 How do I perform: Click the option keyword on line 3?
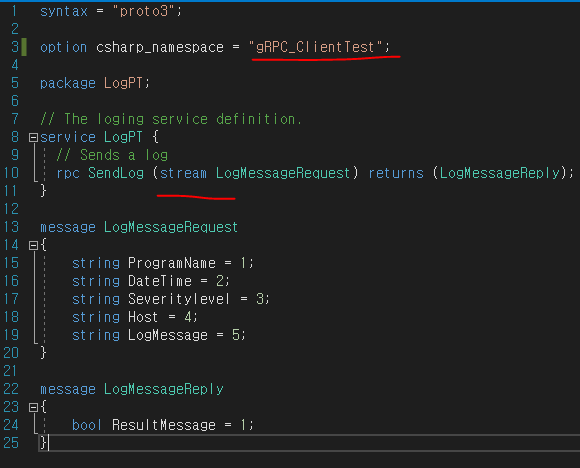pyautogui.click(x=64, y=47)
